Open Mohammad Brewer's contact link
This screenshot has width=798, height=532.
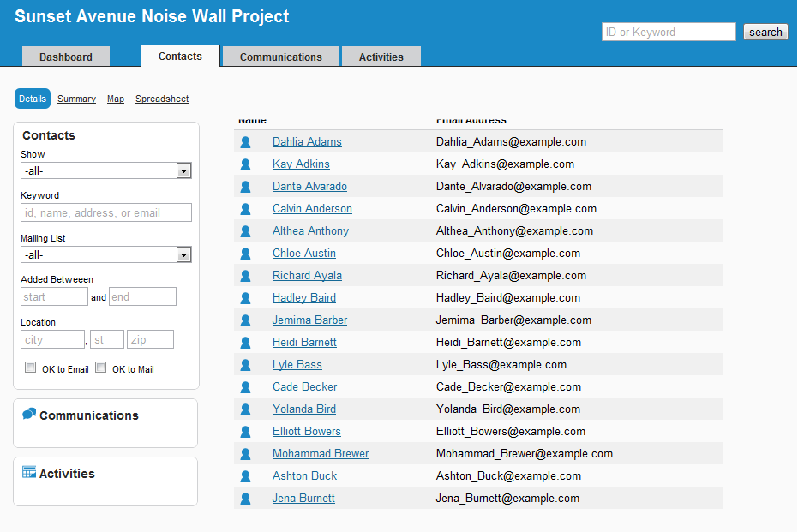click(321, 454)
